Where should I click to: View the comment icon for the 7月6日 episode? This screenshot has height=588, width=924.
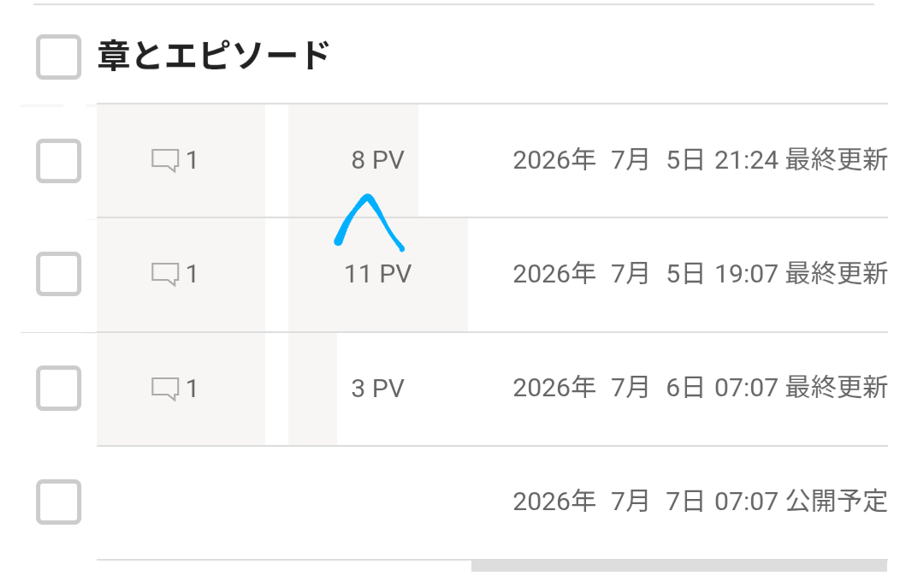point(165,389)
